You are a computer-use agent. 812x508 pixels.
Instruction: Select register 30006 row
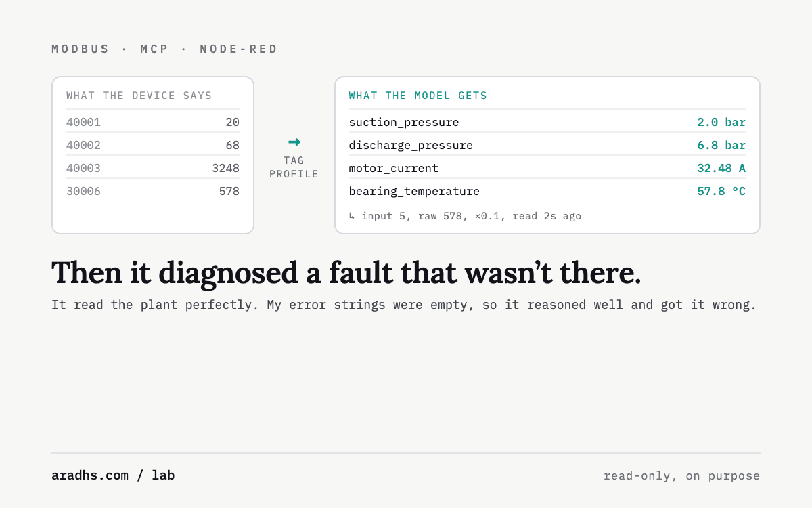(153, 192)
